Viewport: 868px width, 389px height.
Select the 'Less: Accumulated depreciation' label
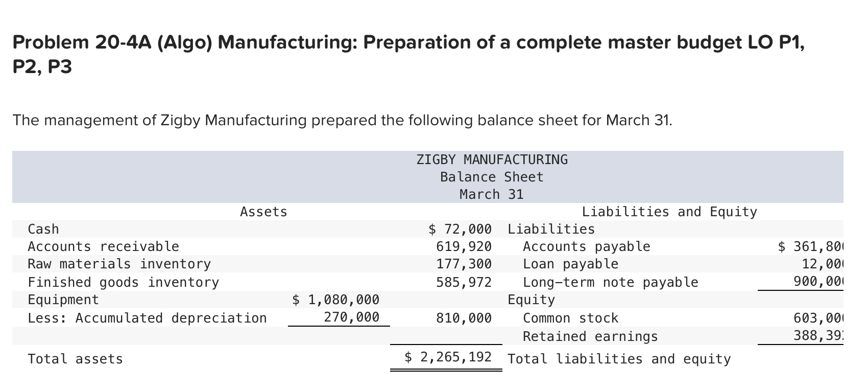point(147,318)
